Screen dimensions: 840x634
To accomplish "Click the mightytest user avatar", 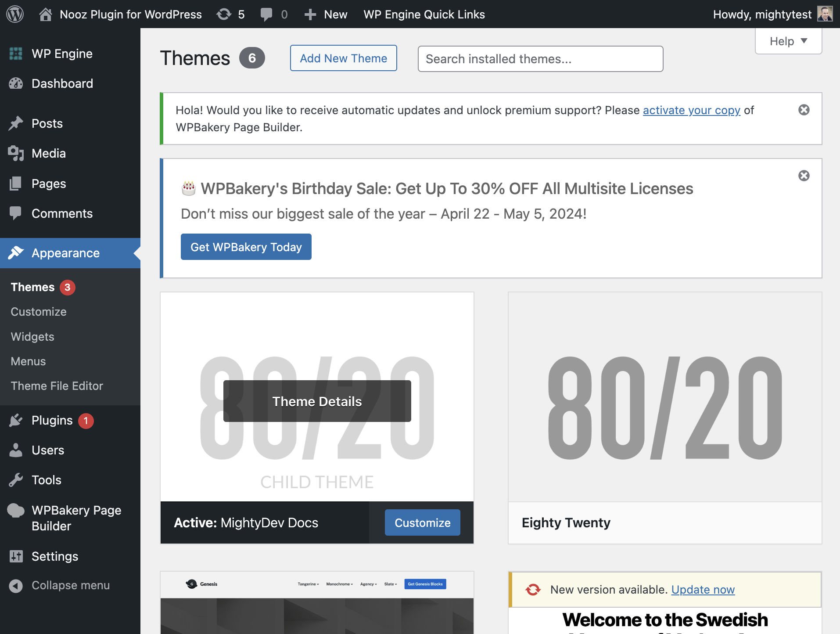I will point(825,14).
